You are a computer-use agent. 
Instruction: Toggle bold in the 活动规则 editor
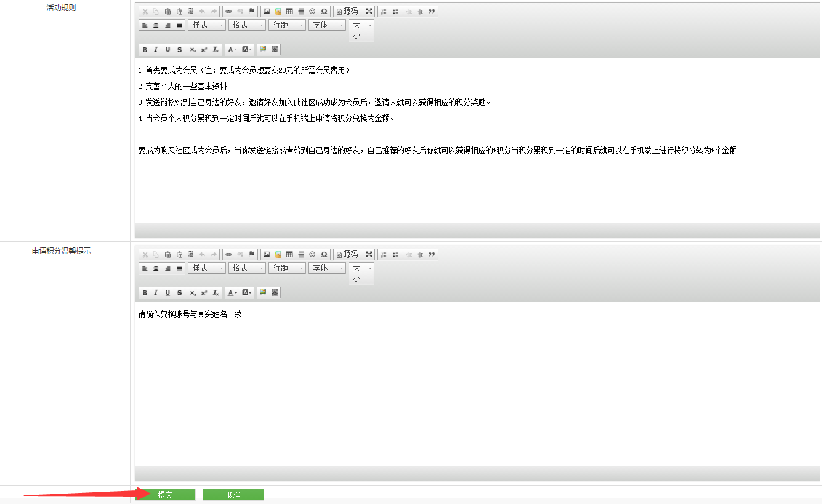click(x=145, y=50)
